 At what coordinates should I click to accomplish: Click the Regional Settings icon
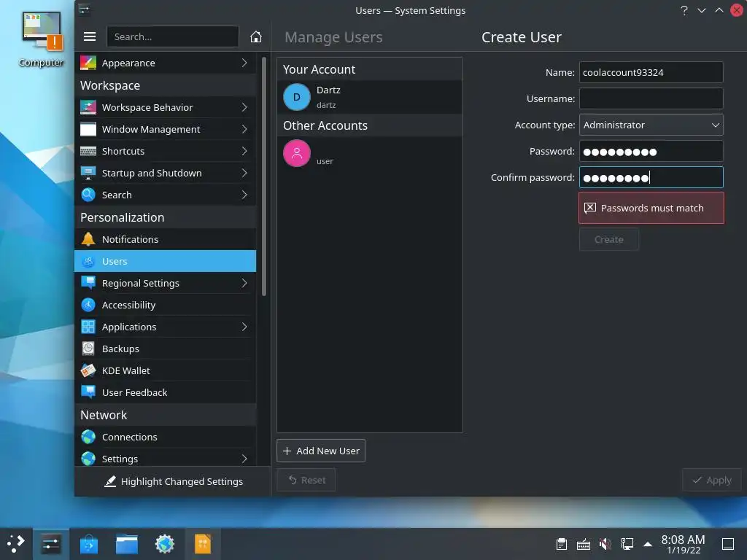[88, 283]
